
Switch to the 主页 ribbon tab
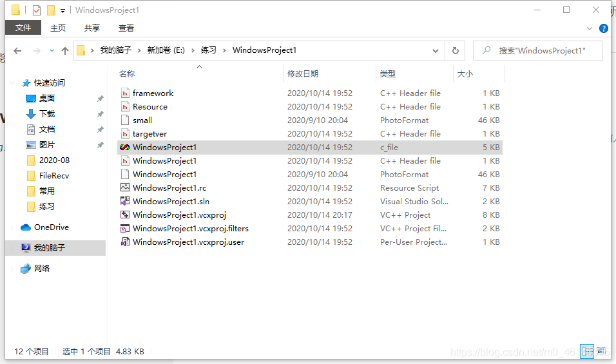(x=58, y=28)
